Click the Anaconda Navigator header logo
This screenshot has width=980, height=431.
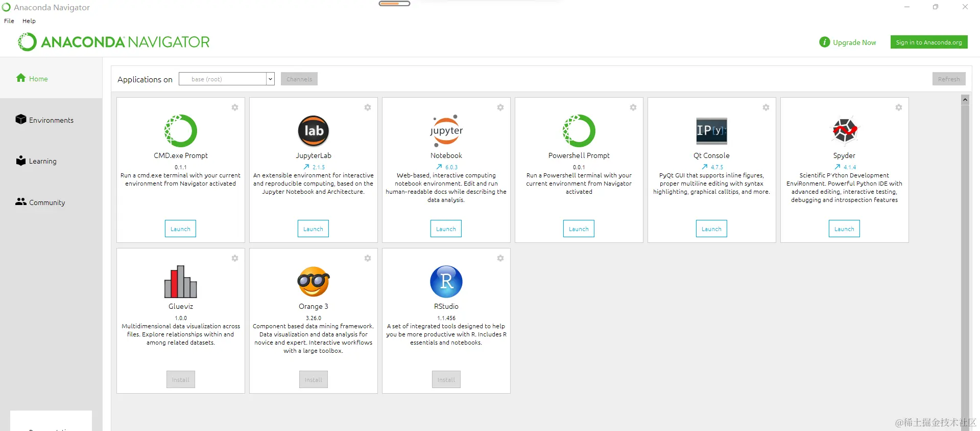[114, 42]
